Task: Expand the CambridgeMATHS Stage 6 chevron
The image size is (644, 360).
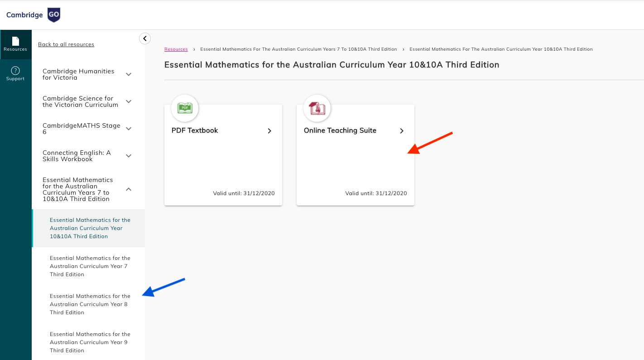Action: tap(129, 129)
